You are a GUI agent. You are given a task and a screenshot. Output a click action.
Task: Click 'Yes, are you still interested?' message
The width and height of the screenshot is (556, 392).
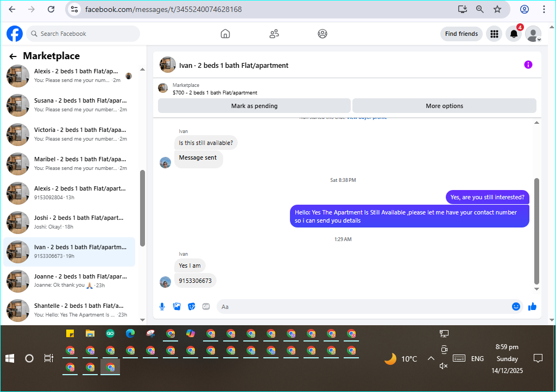[x=487, y=197]
